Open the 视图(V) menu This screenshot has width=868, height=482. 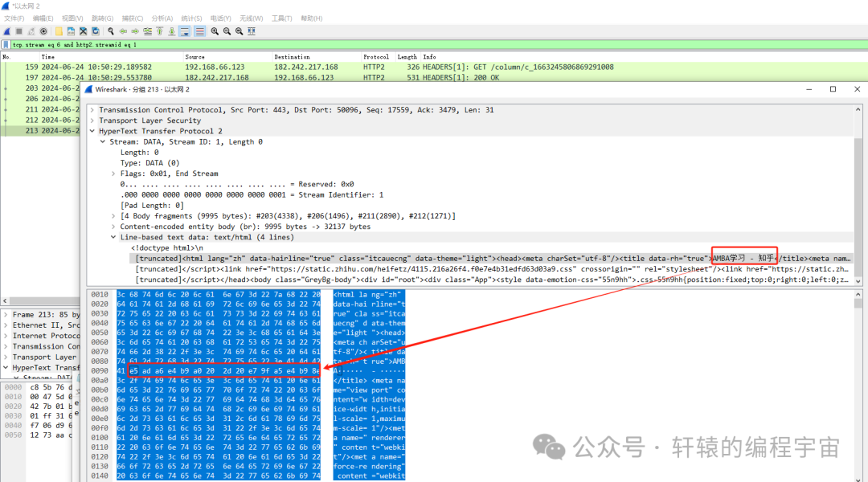tap(72, 18)
